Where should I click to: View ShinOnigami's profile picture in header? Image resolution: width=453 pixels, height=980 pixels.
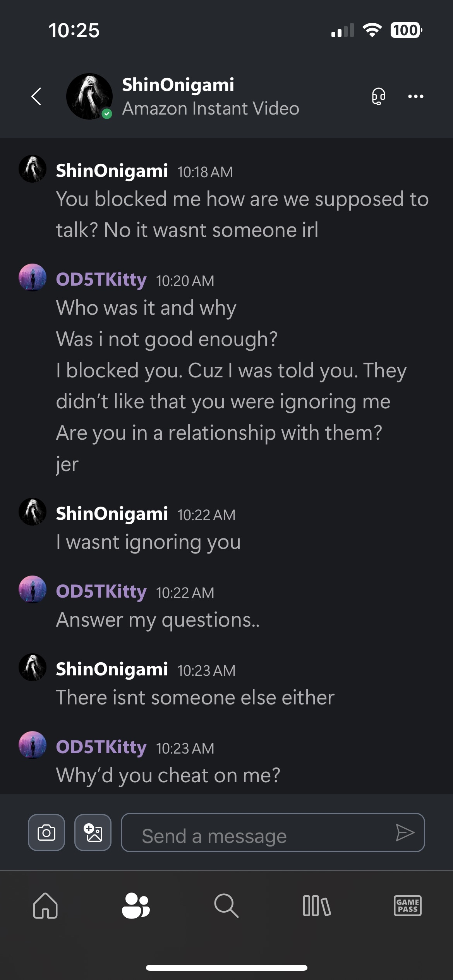[89, 96]
